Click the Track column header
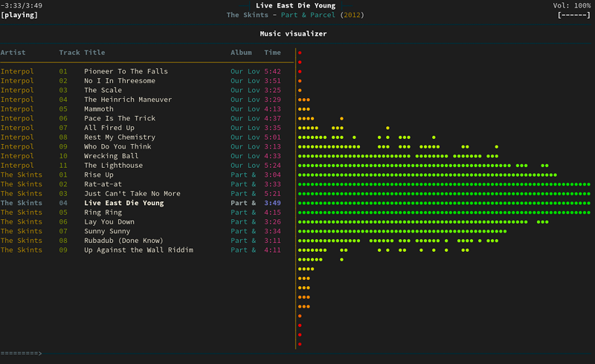Screen dimensions: 595x364 pos(69,52)
